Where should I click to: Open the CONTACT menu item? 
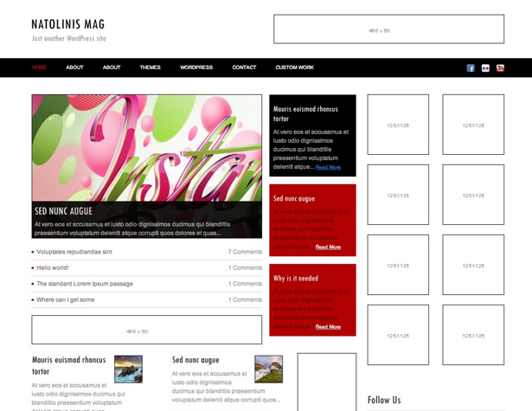[x=244, y=67]
